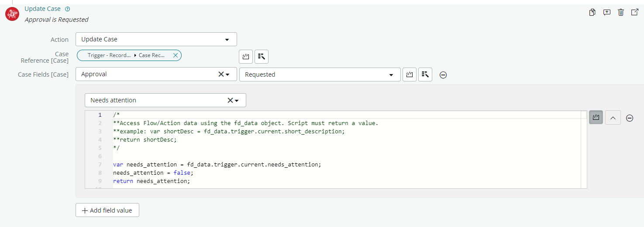
Task: Remove the Case Record data pill
Action: pyautogui.click(x=176, y=55)
